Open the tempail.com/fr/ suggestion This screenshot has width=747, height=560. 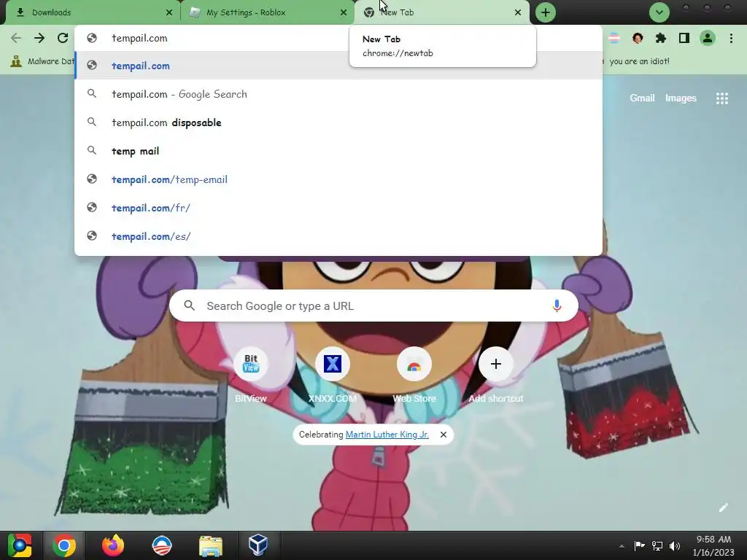338,208
